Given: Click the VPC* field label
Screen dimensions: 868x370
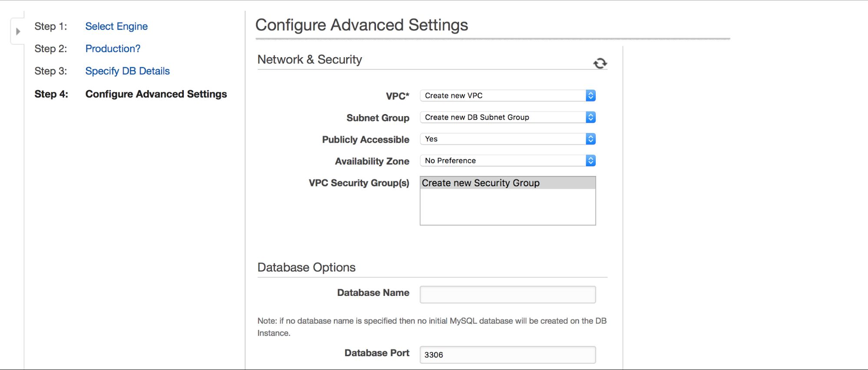Looking at the screenshot, I should point(398,96).
